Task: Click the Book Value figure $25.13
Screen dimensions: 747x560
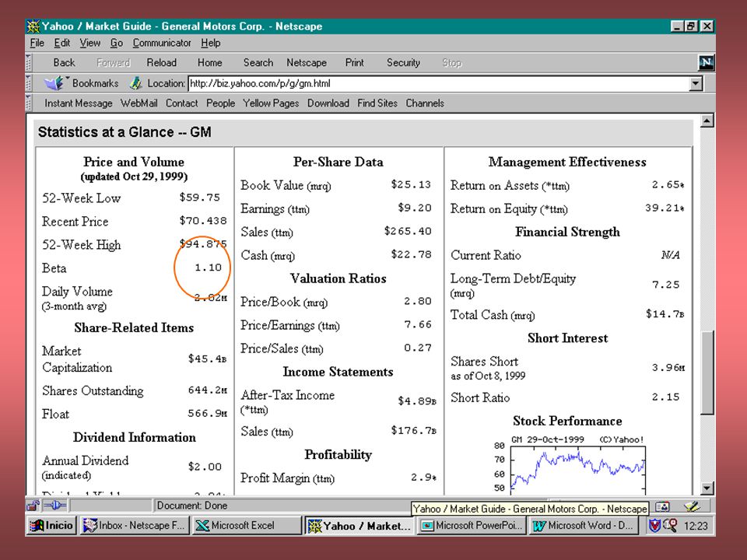Action: (411, 184)
